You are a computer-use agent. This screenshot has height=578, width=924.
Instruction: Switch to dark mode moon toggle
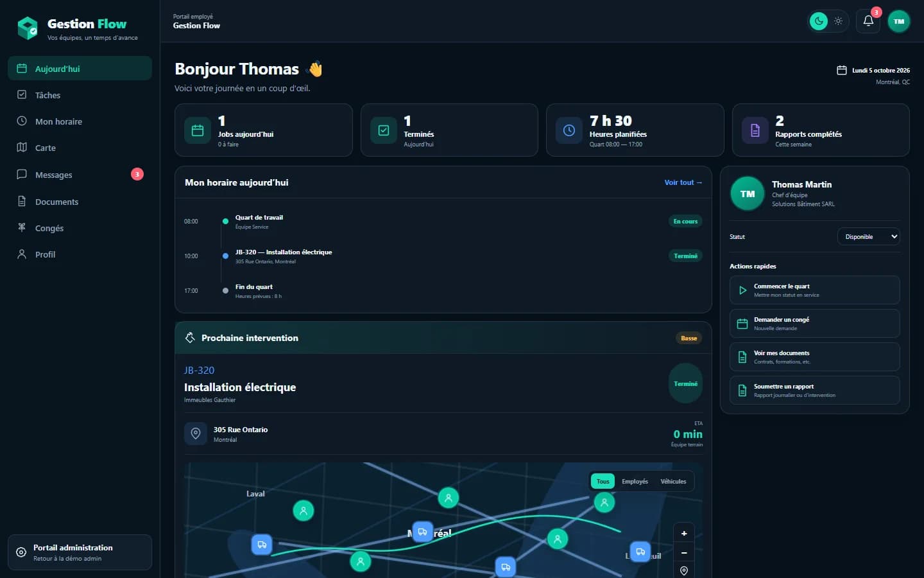pyautogui.click(x=819, y=21)
